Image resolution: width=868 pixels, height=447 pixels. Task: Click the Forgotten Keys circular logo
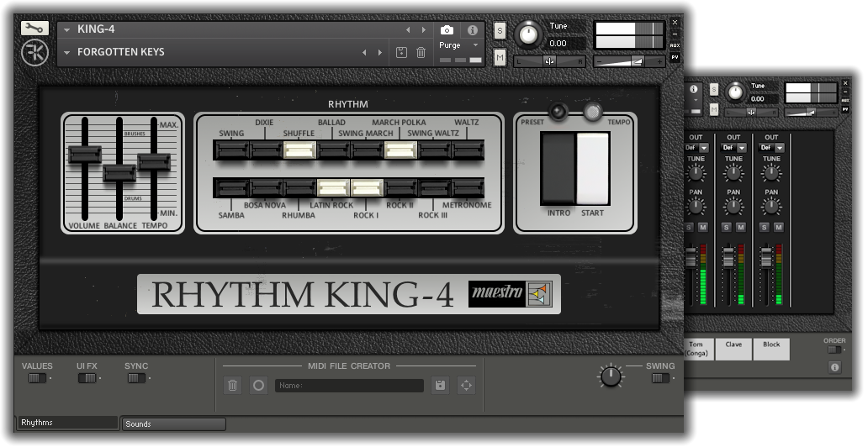tap(34, 53)
